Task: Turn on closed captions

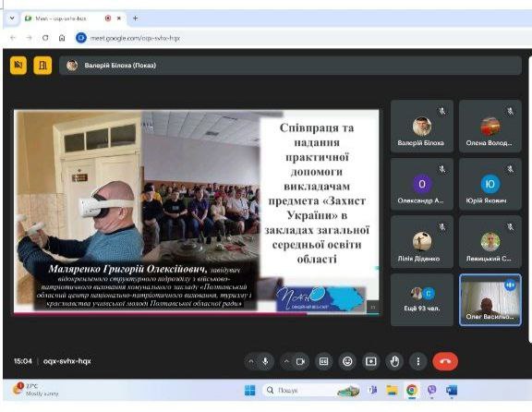Action: coord(323,361)
